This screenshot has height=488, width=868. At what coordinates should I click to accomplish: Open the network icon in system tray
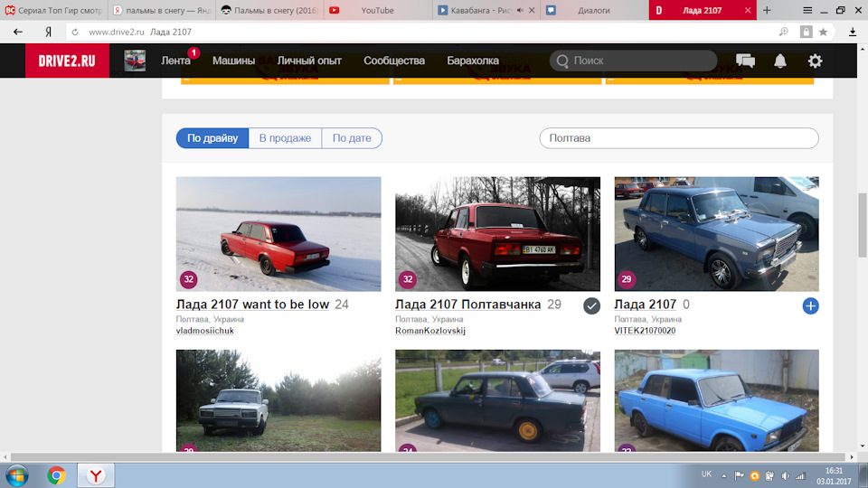coord(800,476)
